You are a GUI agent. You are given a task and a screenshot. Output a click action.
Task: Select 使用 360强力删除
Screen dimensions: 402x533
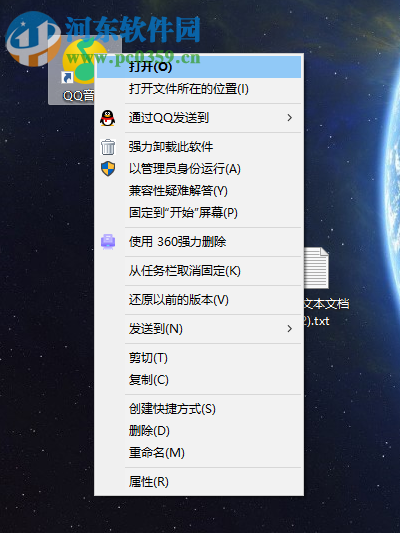pos(199,242)
